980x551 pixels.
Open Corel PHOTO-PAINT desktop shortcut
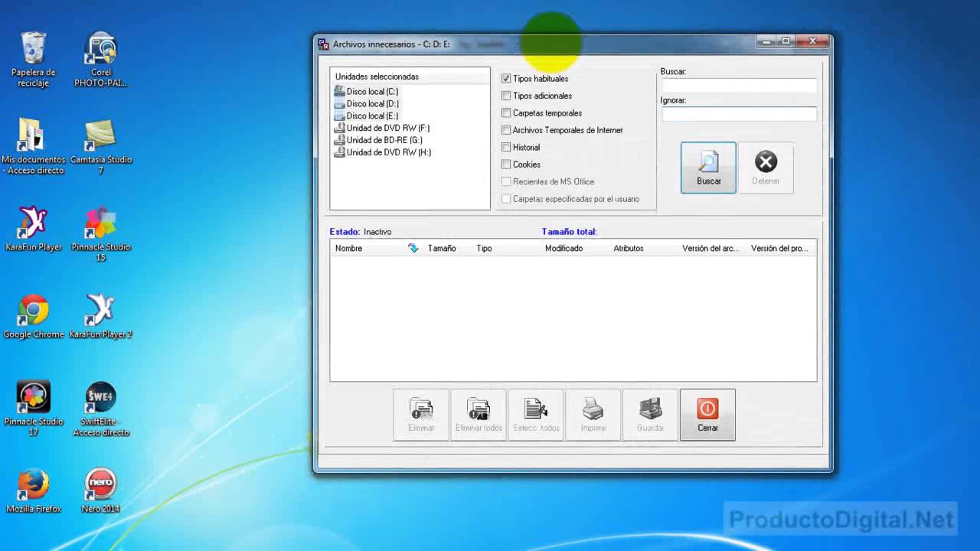(x=100, y=60)
